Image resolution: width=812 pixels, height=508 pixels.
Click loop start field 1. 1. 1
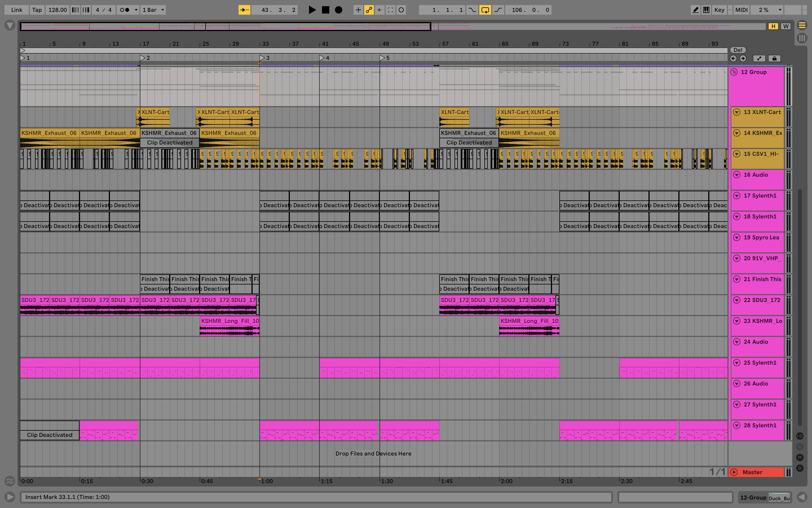coord(442,10)
